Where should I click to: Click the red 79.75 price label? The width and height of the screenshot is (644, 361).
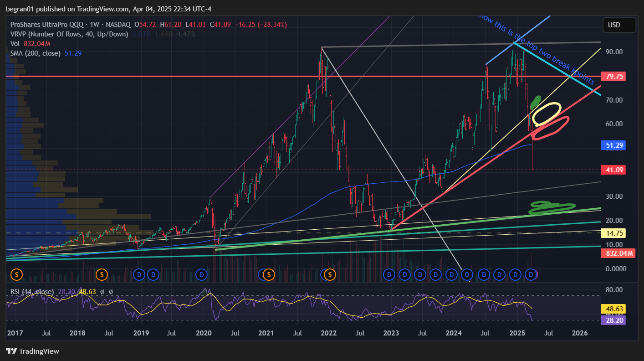click(613, 76)
